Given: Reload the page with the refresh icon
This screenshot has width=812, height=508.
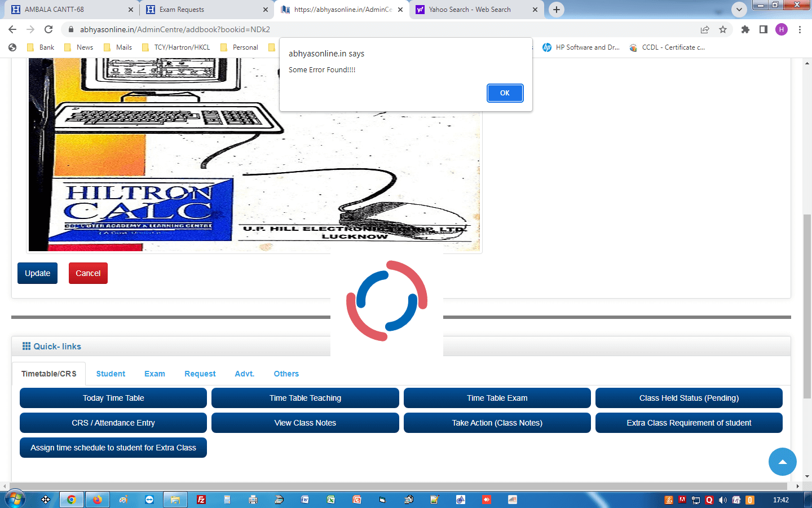Looking at the screenshot, I should tap(48, 29).
